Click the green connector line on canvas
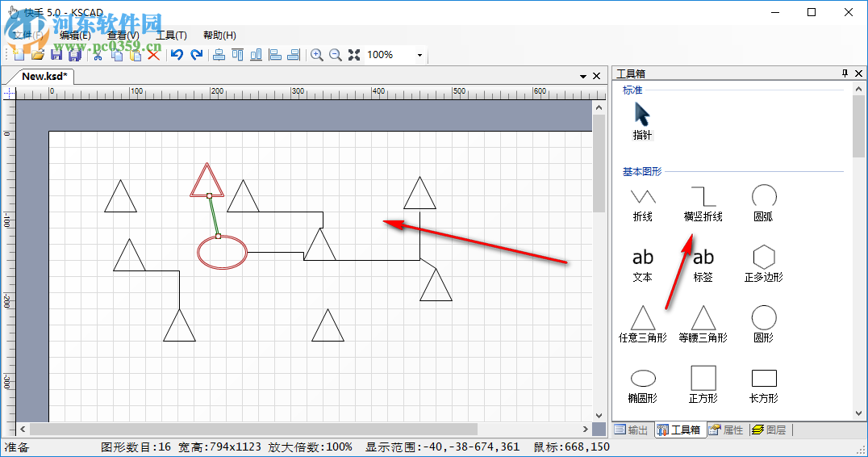 tap(214, 216)
